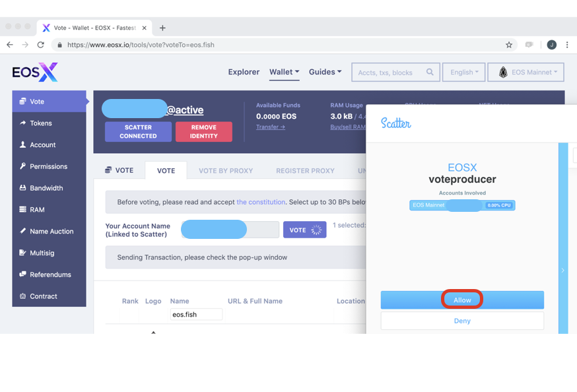Switch to the VOTE BY PROXY tab
The image size is (577, 392).
pyautogui.click(x=226, y=171)
